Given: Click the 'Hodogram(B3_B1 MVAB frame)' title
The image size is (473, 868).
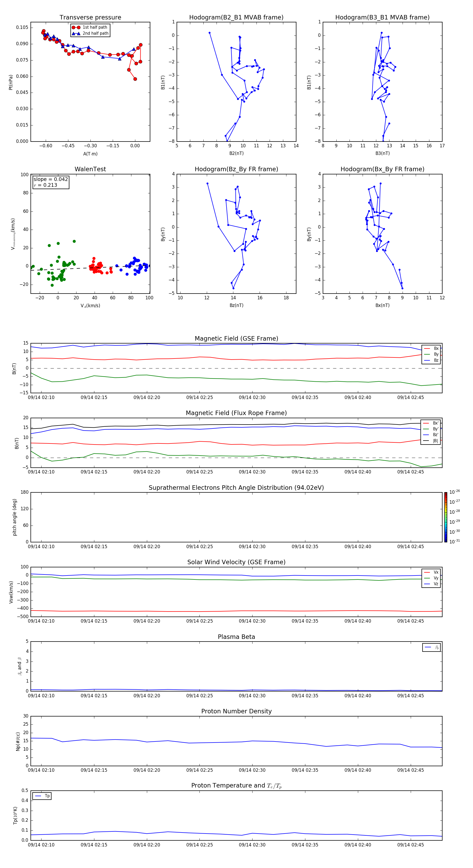Looking at the screenshot, I should [x=382, y=18].
